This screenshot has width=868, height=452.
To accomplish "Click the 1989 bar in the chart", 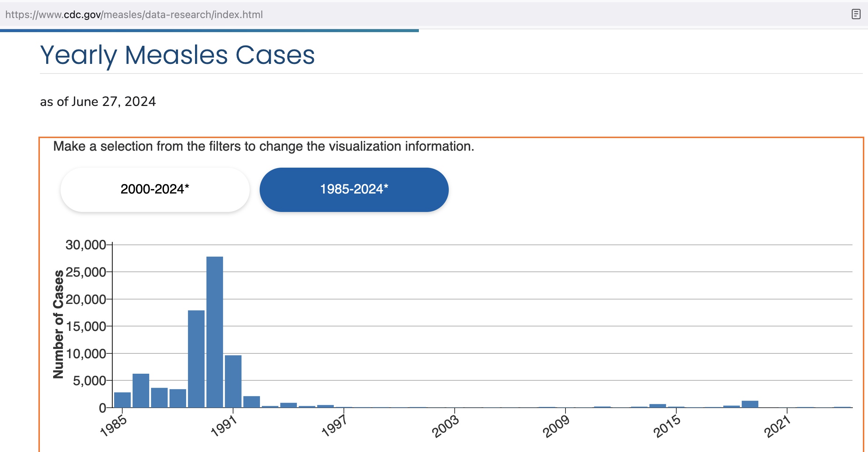I will 196,359.
